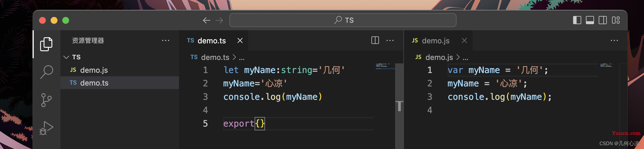Open the Source Control view
This screenshot has width=644, height=149.
pos(46,100)
